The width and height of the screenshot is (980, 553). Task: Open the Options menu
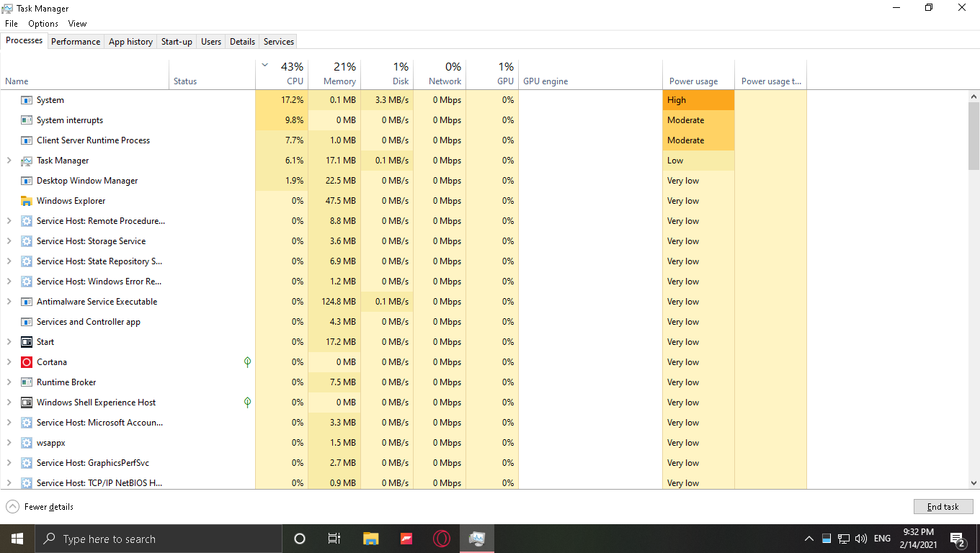coord(43,24)
